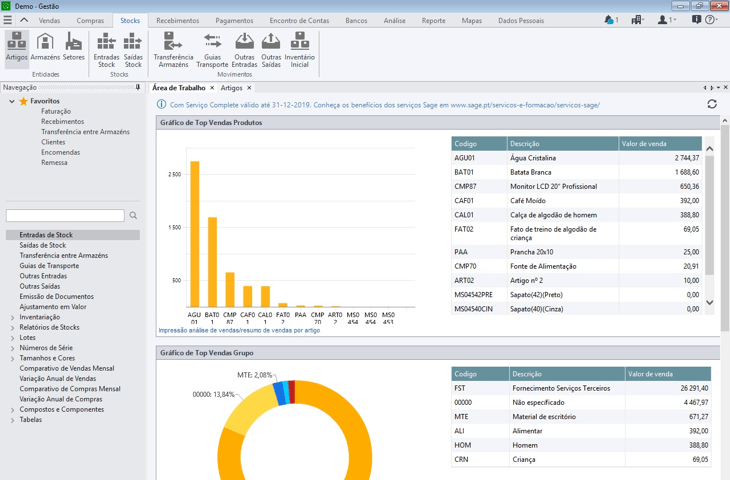Expand the Inventariação tree node
This screenshot has height=480, width=730.
coord(13,318)
